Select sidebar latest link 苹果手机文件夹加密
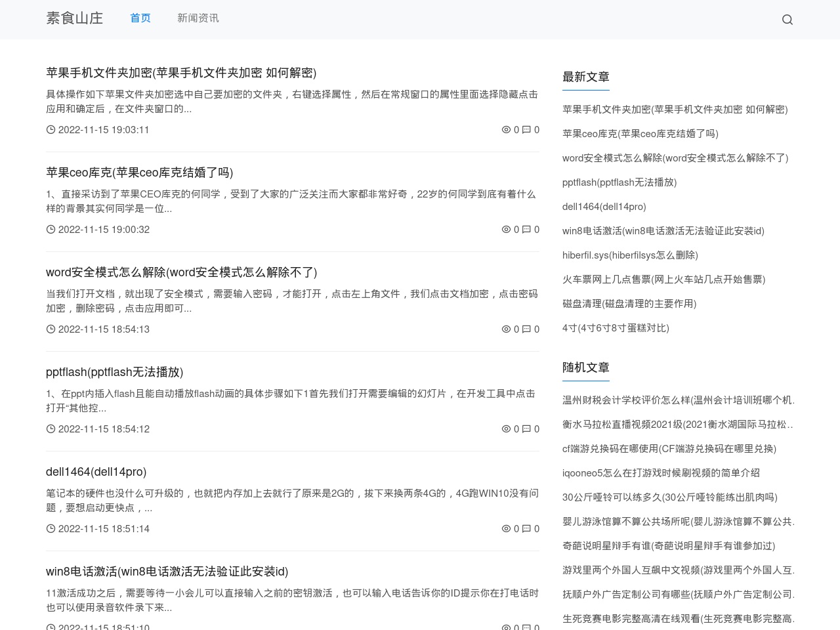This screenshot has width=840, height=630. pos(675,110)
